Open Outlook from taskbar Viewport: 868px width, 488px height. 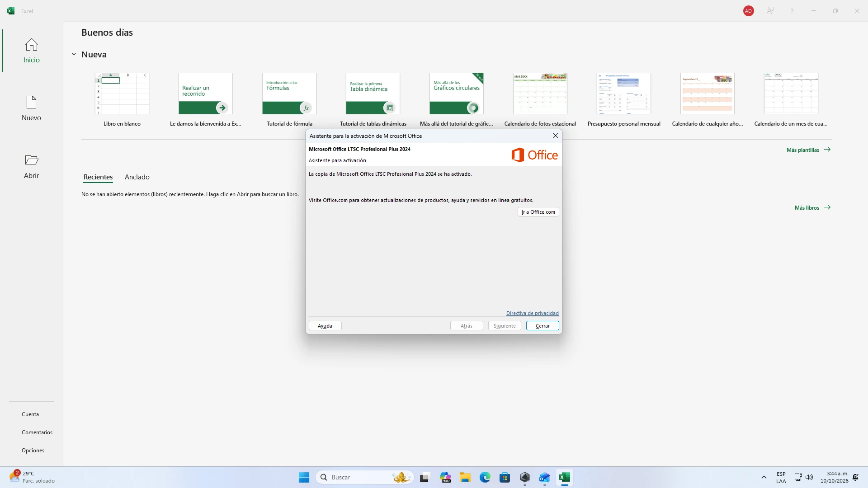(x=544, y=477)
